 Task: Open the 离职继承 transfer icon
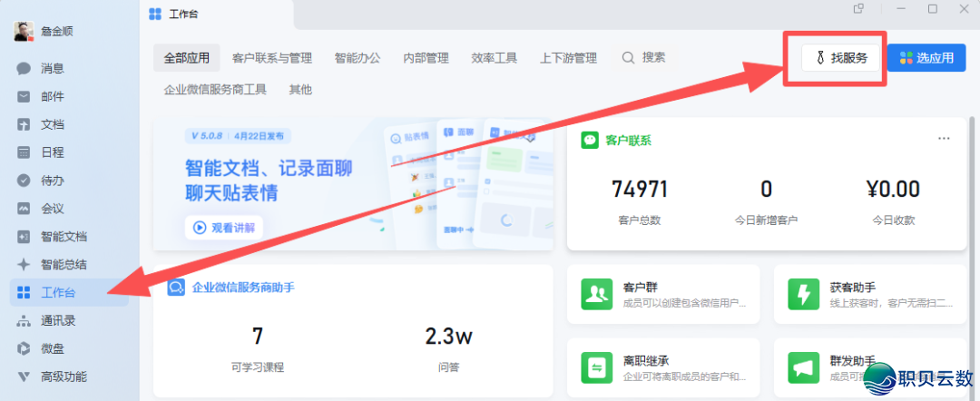[597, 368]
